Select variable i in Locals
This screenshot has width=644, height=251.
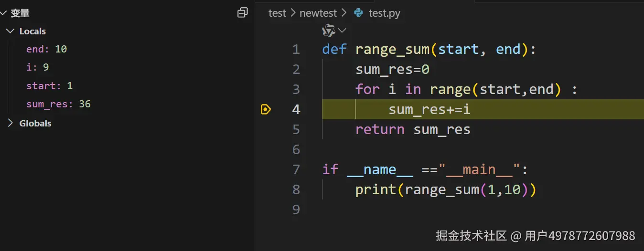click(x=37, y=67)
